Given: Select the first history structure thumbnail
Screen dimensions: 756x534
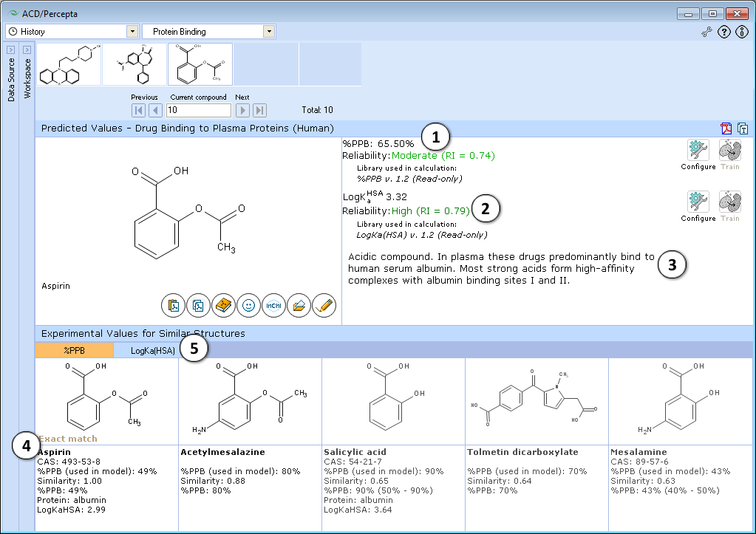Looking at the screenshot, I should (x=69, y=64).
